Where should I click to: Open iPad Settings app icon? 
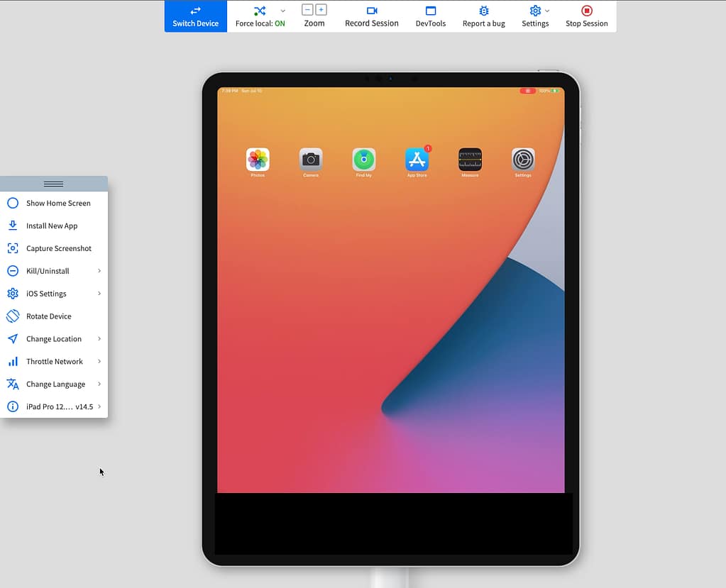523,160
